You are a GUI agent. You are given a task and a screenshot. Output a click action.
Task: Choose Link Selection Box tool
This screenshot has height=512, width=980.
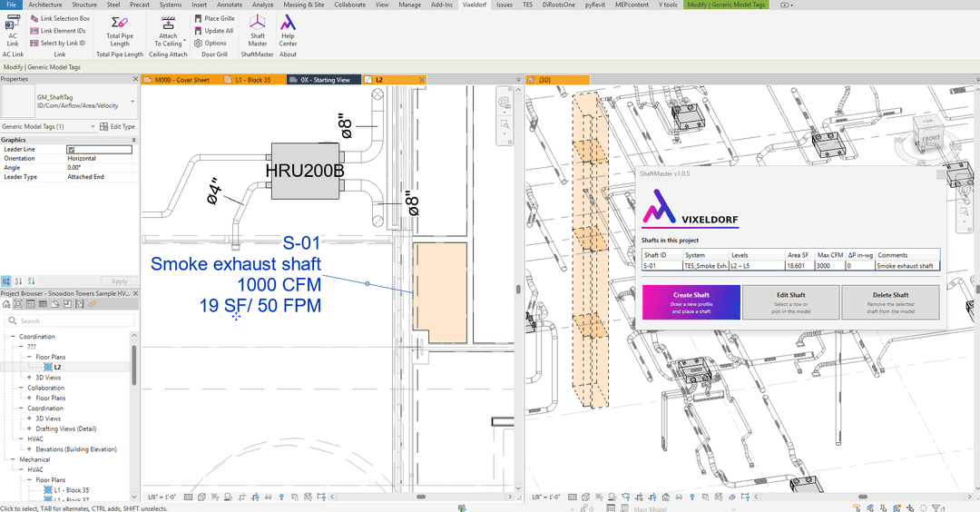[x=60, y=18]
